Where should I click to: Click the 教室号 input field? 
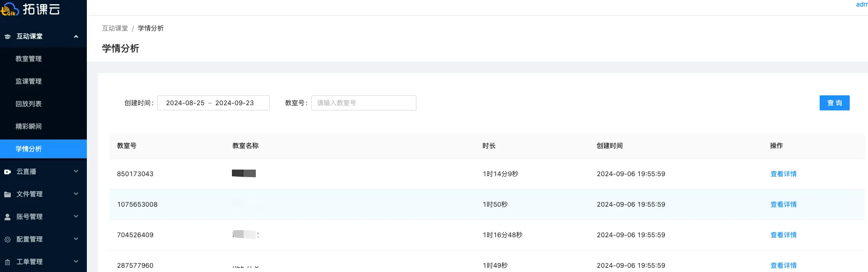pos(363,103)
